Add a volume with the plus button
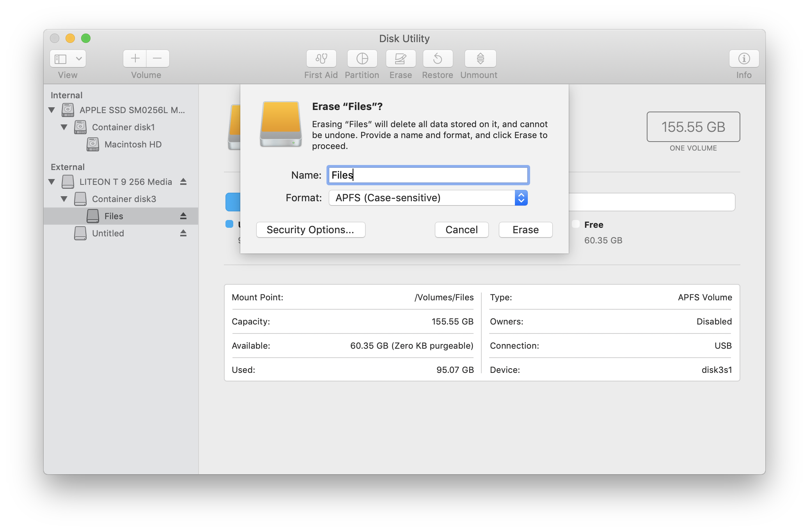Screen dimensions: 809x532 pyautogui.click(x=135, y=59)
